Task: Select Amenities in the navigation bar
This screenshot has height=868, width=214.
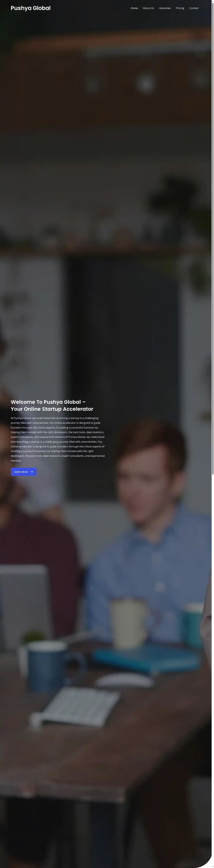Action: [x=165, y=8]
